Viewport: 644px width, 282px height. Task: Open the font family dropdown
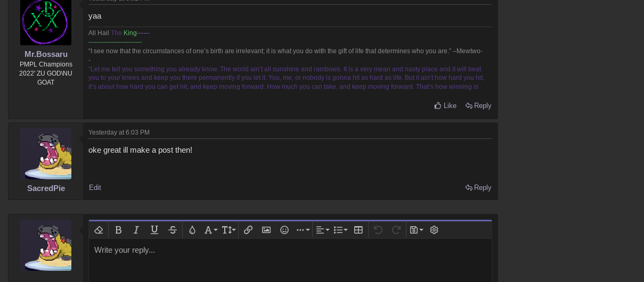(x=210, y=230)
